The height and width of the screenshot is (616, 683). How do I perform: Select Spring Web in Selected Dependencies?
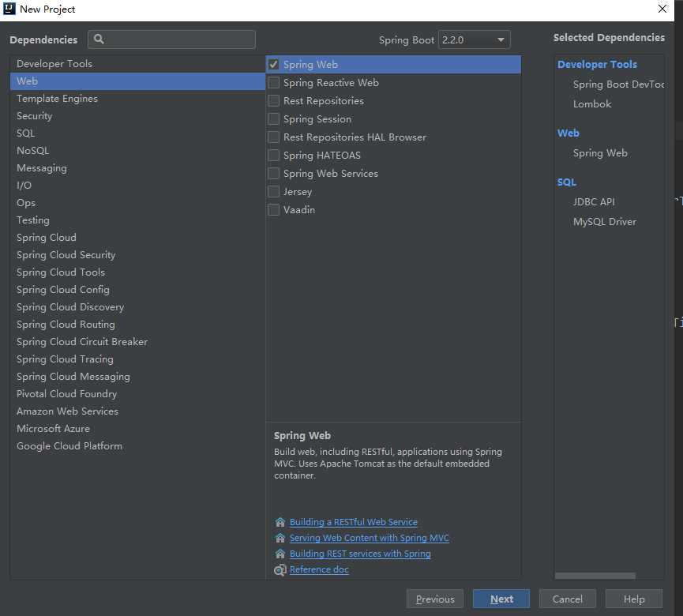[x=600, y=153]
